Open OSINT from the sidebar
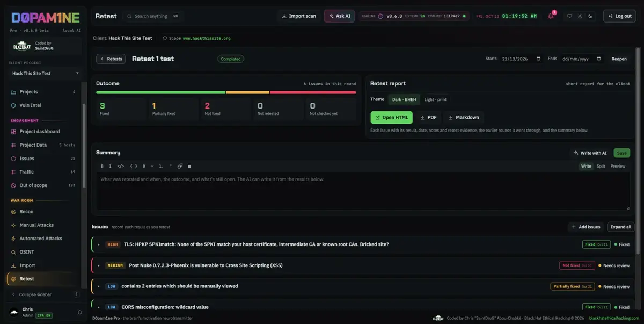 tap(43, 252)
